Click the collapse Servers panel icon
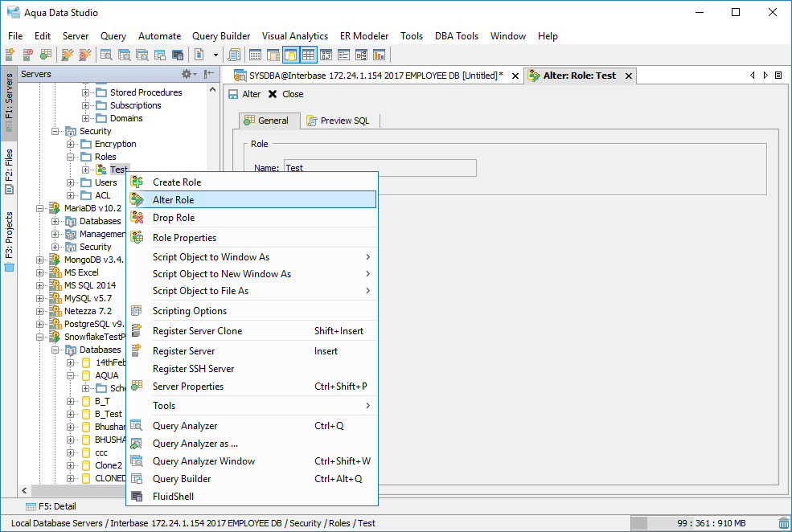Viewport: 792px width, 532px height. click(x=209, y=74)
